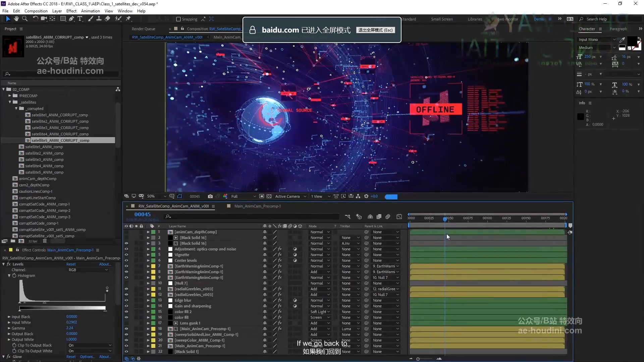Select the Clone Stamp tool

pos(99,19)
